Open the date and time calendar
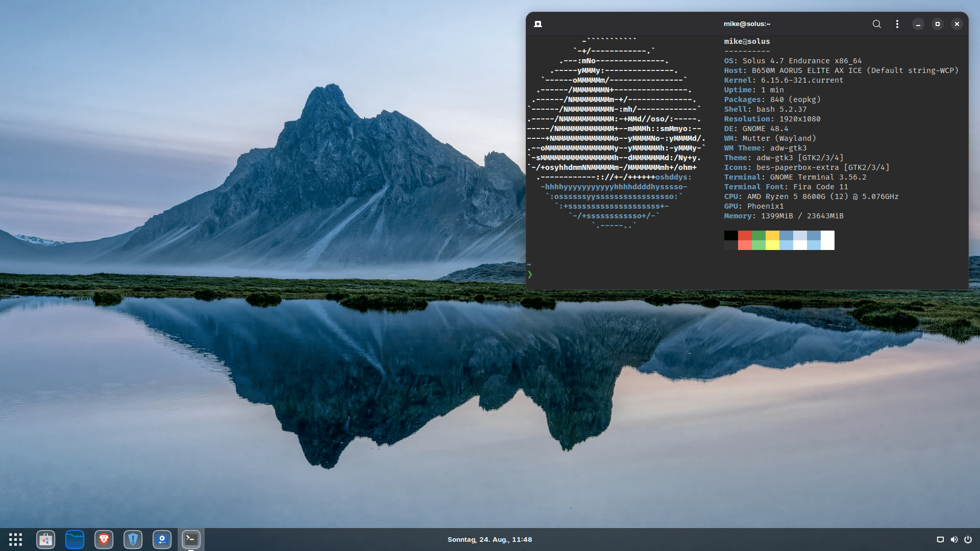 489,539
